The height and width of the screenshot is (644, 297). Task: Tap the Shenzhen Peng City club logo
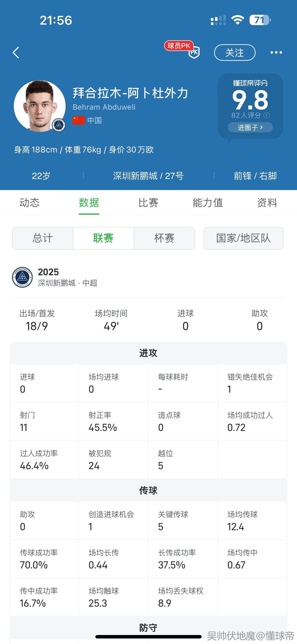22,277
